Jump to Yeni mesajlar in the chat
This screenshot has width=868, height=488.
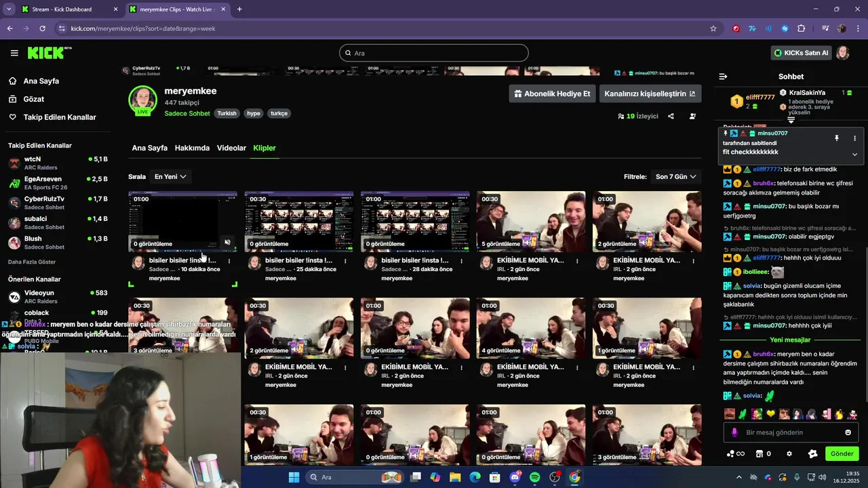pyautogui.click(x=790, y=340)
